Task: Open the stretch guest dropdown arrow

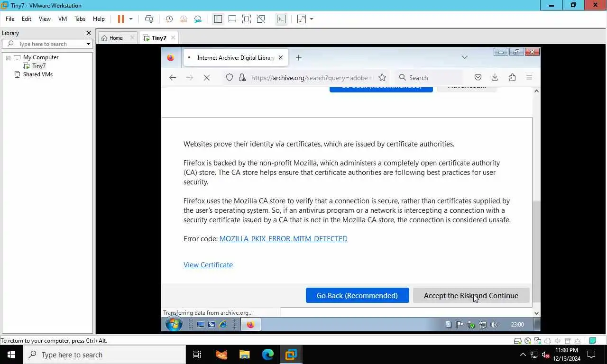Action: click(x=312, y=19)
